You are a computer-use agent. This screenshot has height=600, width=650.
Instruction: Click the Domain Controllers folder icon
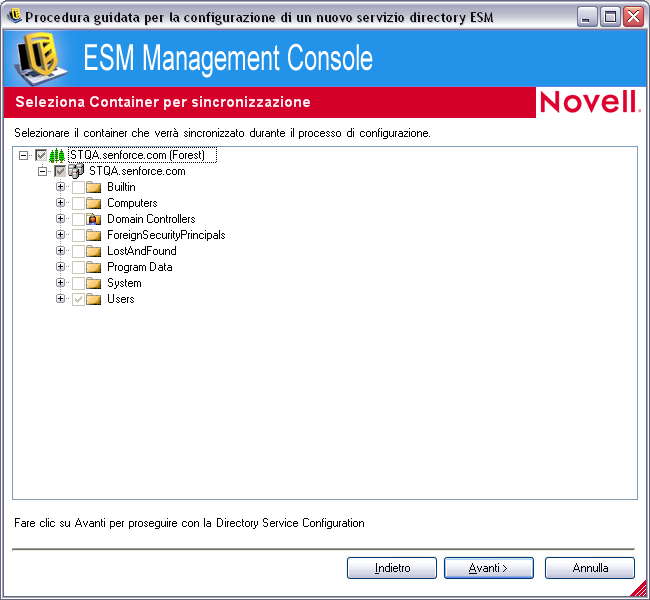[94, 219]
